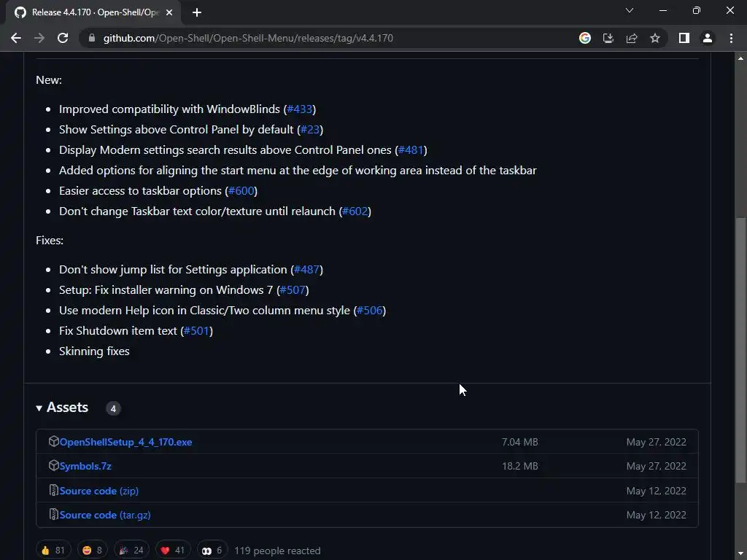Click the zip file icon beside Source code (zip)
The width and height of the screenshot is (747, 560).
53,490
